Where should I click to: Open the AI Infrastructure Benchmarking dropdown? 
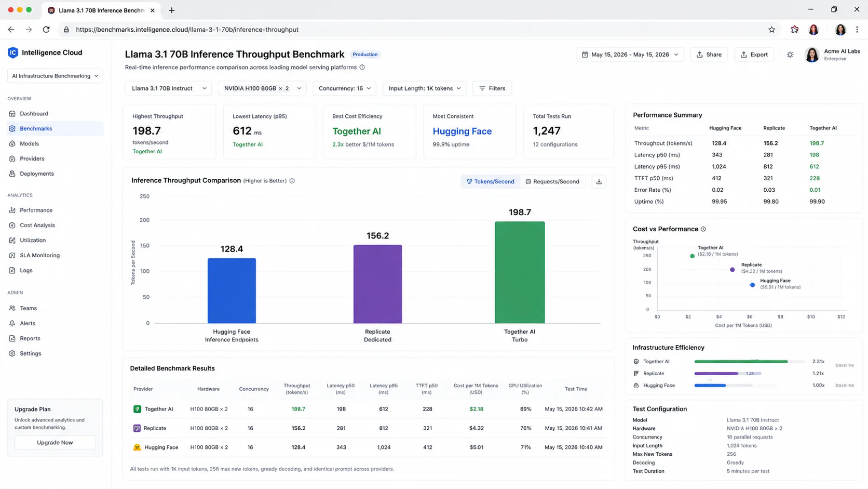coord(55,76)
